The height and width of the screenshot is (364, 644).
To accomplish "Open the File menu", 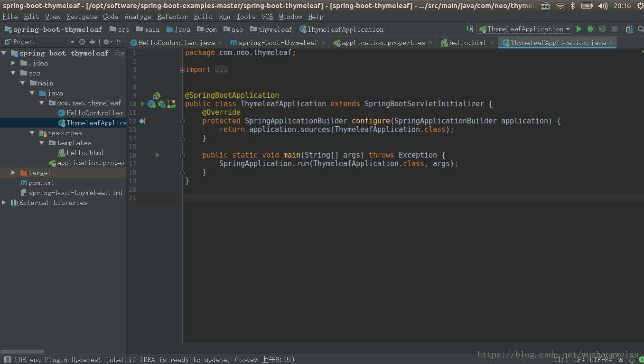I will [10, 17].
